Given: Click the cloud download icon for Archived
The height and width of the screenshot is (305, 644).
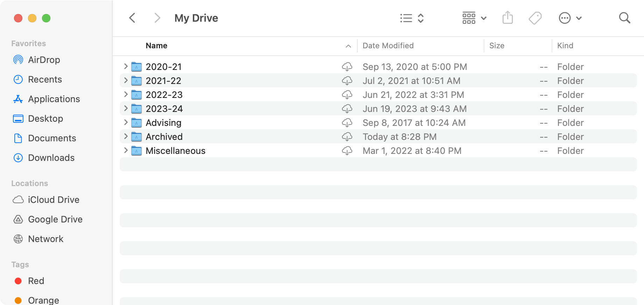Looking at the screenshot, I should click(x=347, y=137).
